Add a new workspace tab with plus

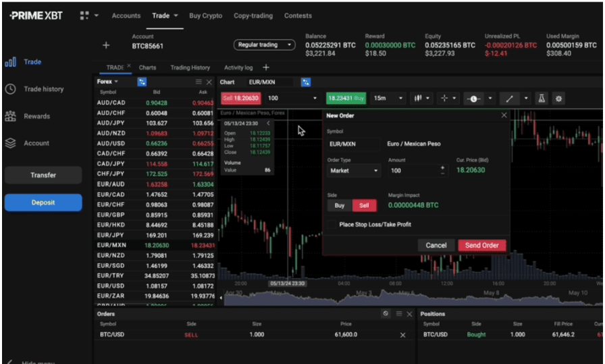coord(266,68)
